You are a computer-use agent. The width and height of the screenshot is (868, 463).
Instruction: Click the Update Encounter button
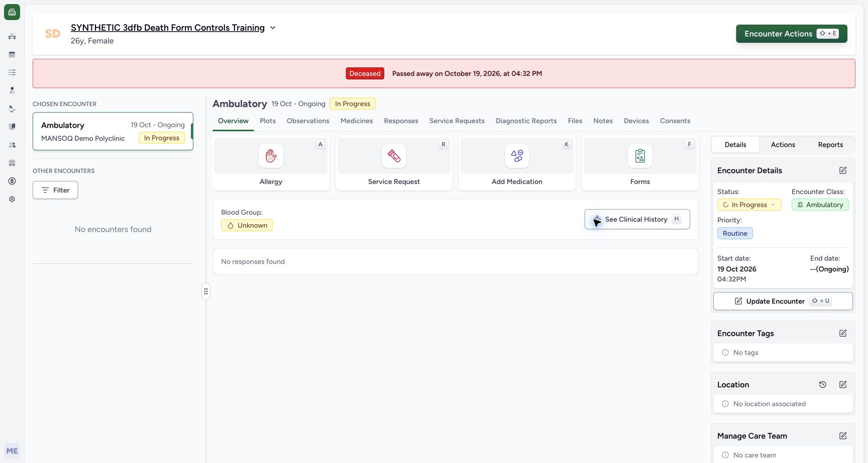[783, 301]
